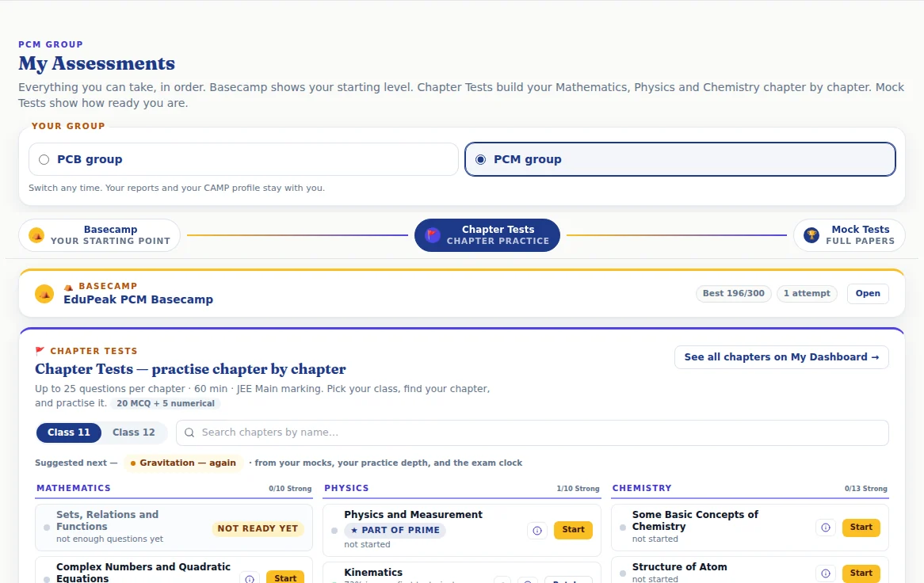Show info for Some Basic Concepts of Chemistry
Viewport: 924px width, 583px height.
tap(826, 528)
